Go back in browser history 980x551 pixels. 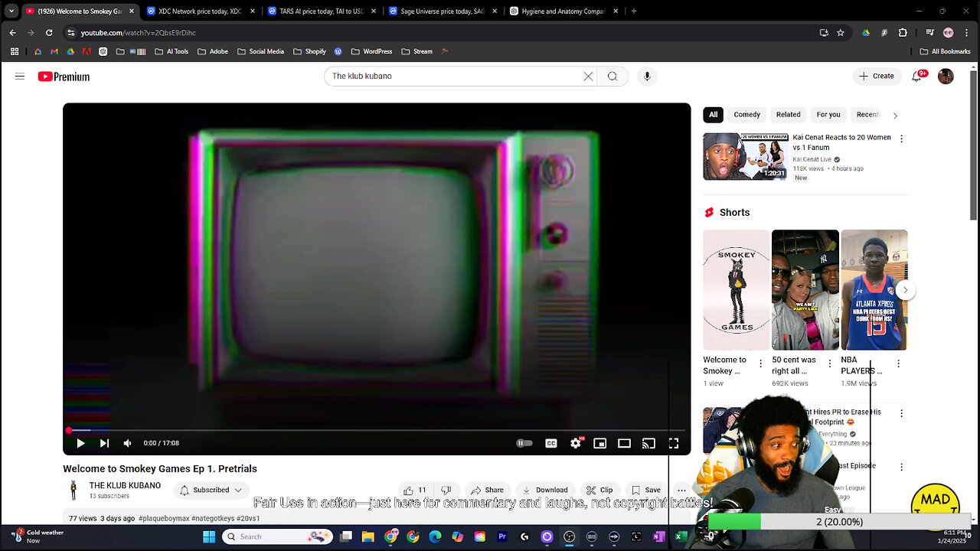[13, 33]
